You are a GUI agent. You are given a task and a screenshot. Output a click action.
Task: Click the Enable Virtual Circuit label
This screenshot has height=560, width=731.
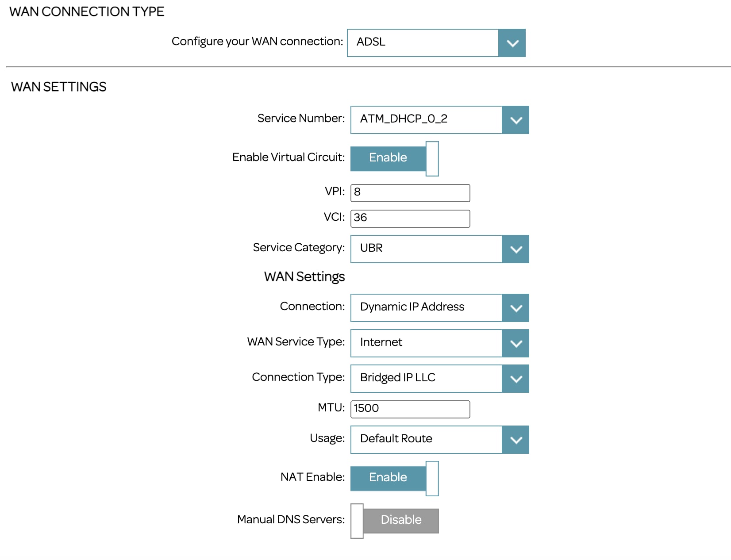289,157
